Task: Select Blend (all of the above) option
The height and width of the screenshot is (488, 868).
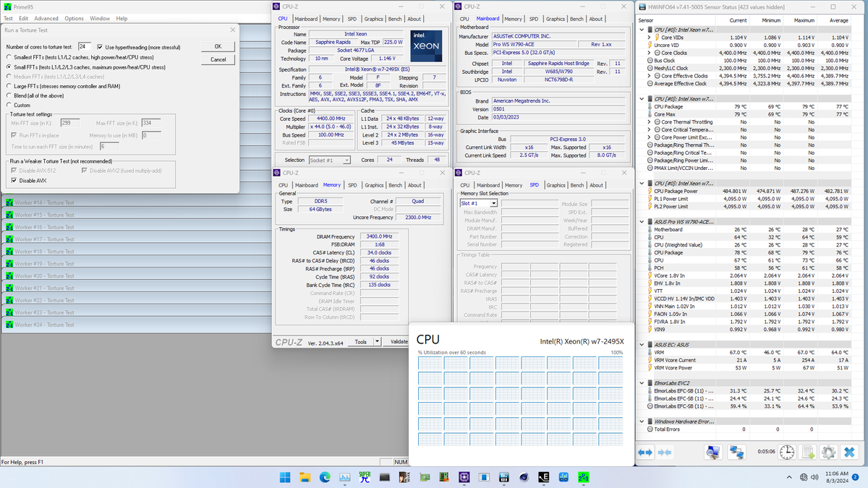Action: coord(9,95)
